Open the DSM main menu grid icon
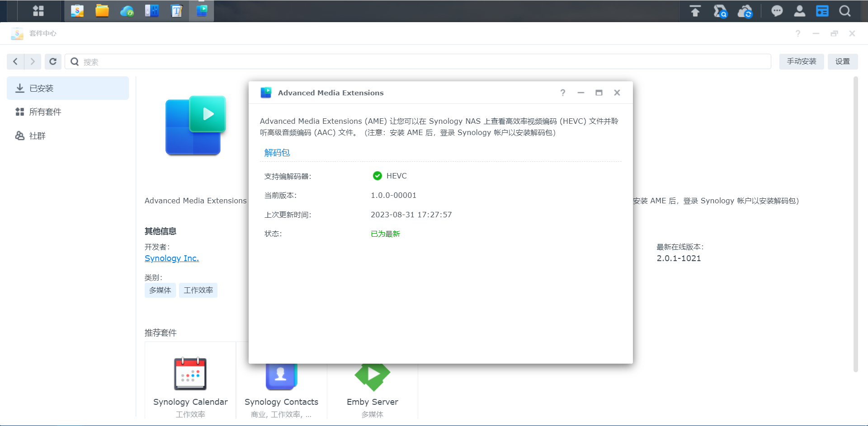Image resolution: width=868 pixels, height=426 pixels. (x=38, y=11)
